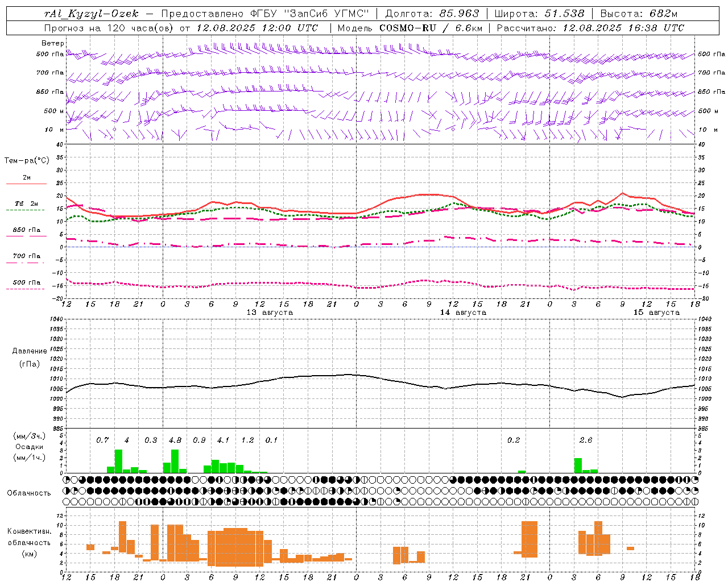728x582 pixels.
Task: Click the date label 14 августа
Action: coord(463,313)
